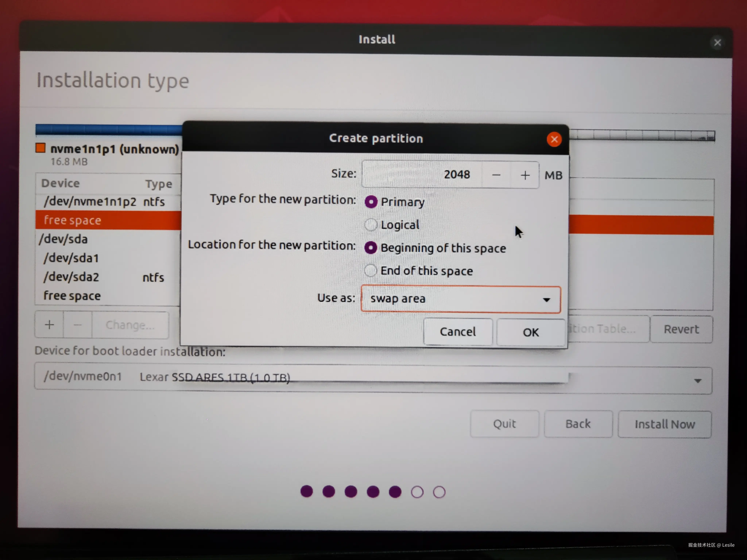Select the Primary partition type
The height and width of the screenshot is (560, 747).
pyautogui.click(x=371, y=202)
